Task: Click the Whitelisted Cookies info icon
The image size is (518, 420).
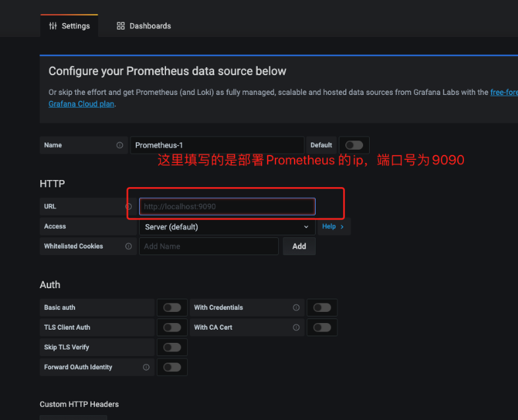Action: point(129,246)
